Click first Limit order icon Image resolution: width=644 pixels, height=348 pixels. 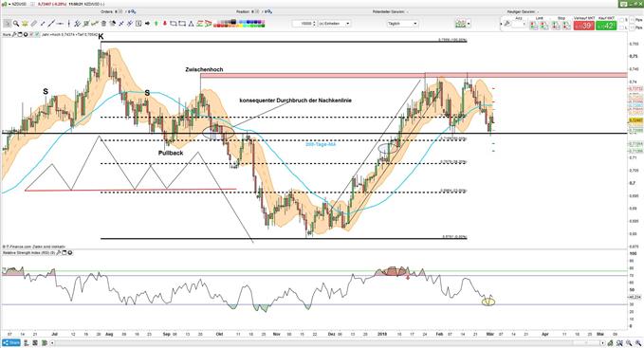click(x=533, y=25)
